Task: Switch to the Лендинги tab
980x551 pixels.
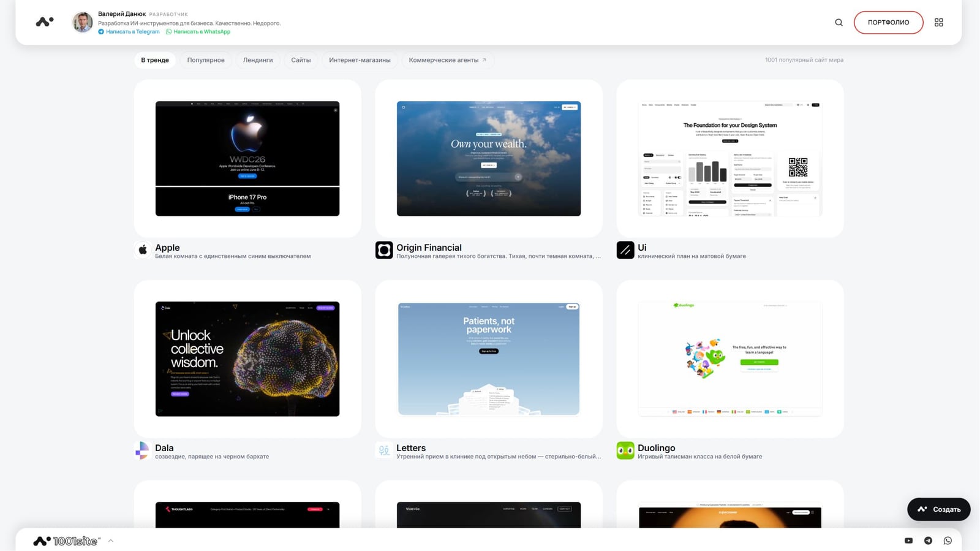Action: [x=258, y=60]
